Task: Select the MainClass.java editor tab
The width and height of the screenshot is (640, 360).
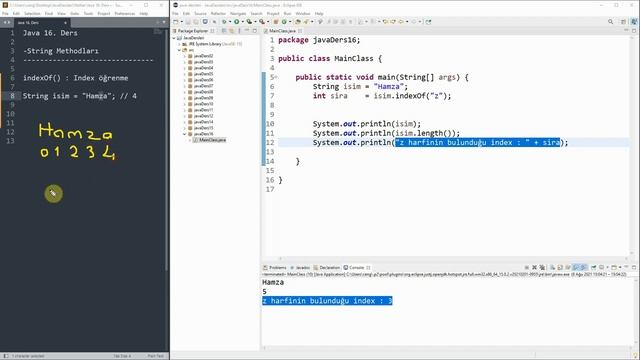Action: click(x=282, y=31)
